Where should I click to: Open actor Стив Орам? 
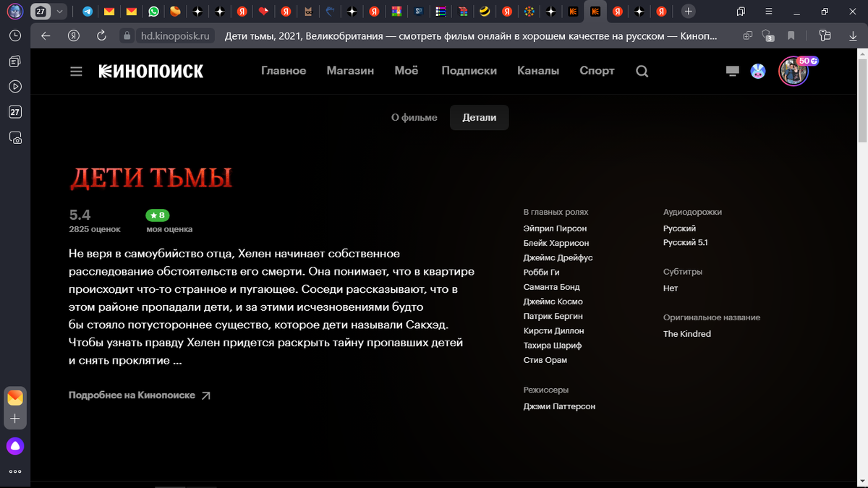coord(545,360)
